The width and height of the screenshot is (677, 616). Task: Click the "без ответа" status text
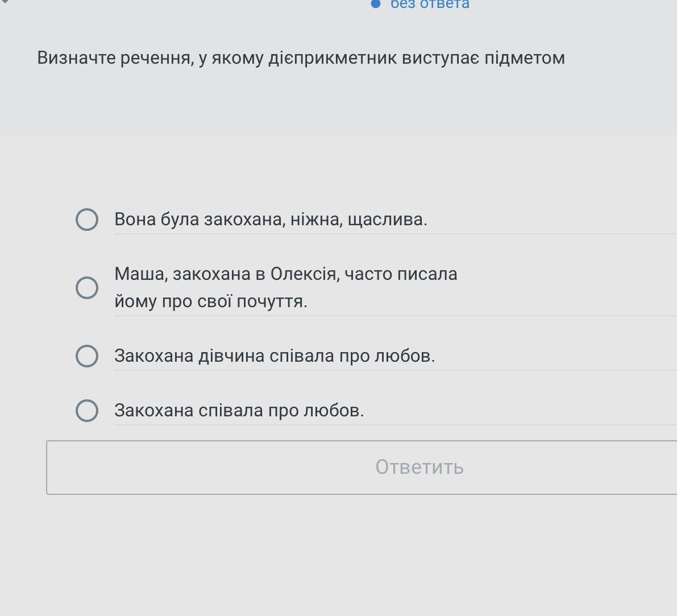pos(430,5)
